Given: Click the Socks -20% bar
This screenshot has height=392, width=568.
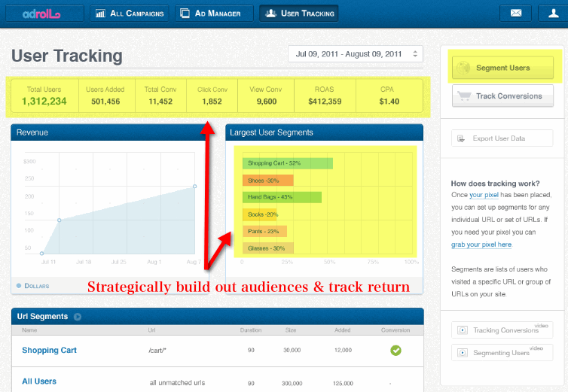Looking at the screenshot, I should [x=260, y=214].
